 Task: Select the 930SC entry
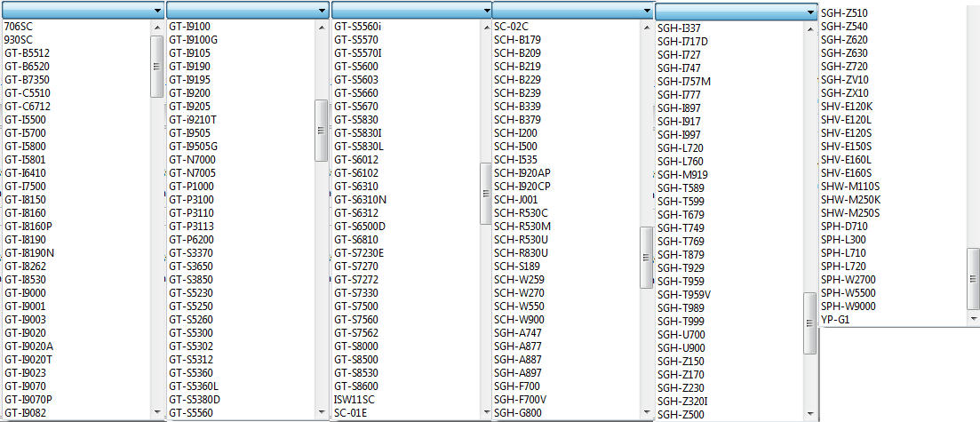pos(18,39)
